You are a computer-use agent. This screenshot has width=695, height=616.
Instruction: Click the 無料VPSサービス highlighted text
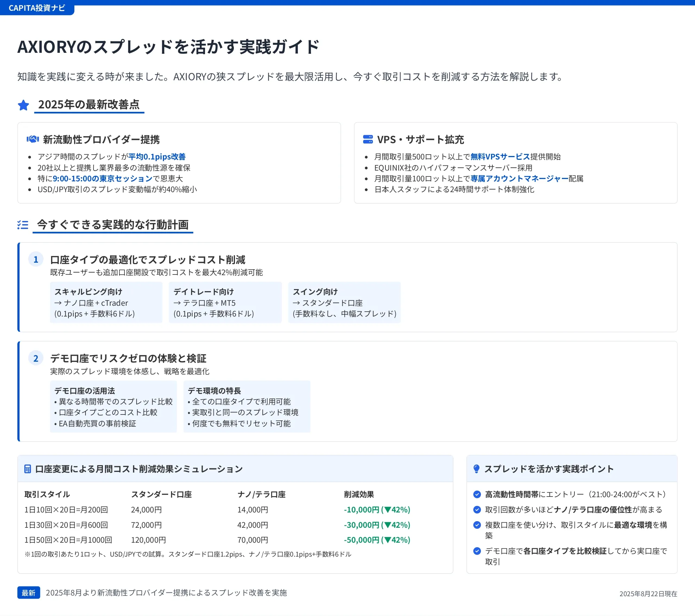pos(500,157)
